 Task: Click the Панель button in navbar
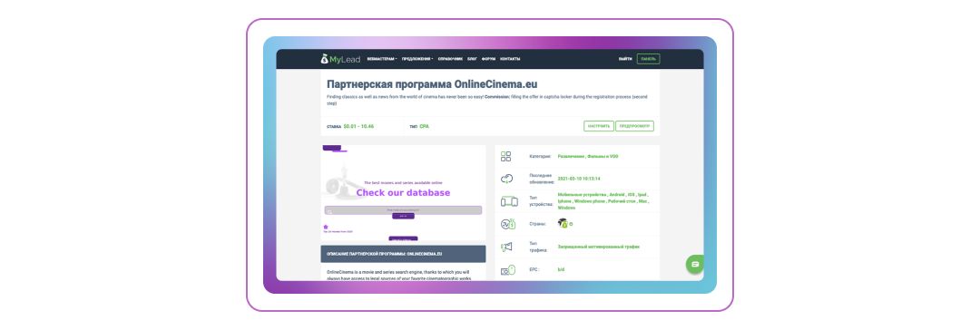point(648,59)
